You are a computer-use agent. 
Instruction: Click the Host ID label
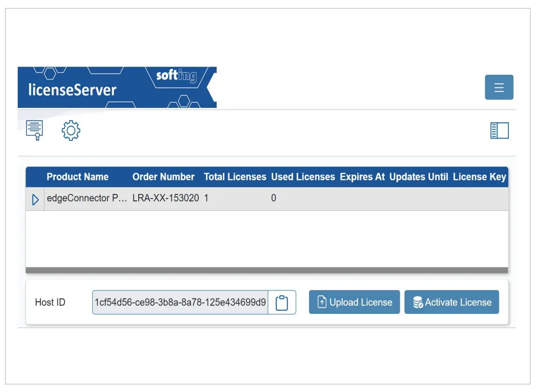50,303
